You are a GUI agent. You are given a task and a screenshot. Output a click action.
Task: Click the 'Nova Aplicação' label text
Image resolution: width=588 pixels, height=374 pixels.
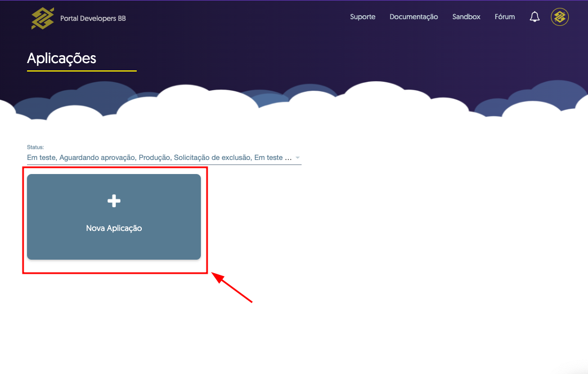tap(114, 228)
